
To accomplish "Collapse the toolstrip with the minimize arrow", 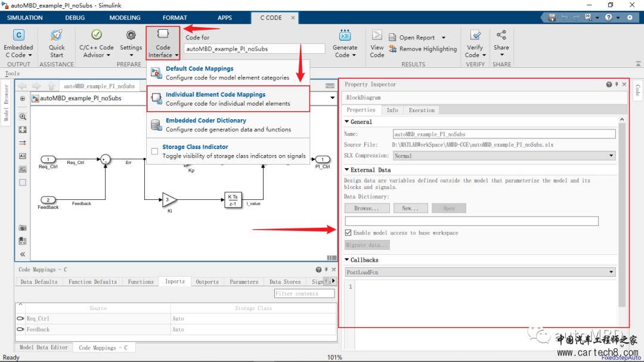I will coord(638,64).
